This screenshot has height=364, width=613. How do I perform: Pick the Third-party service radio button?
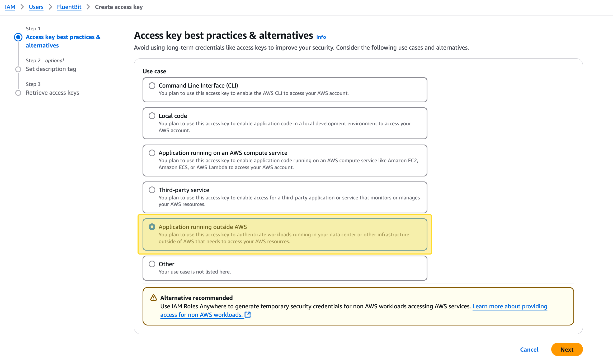152,190
